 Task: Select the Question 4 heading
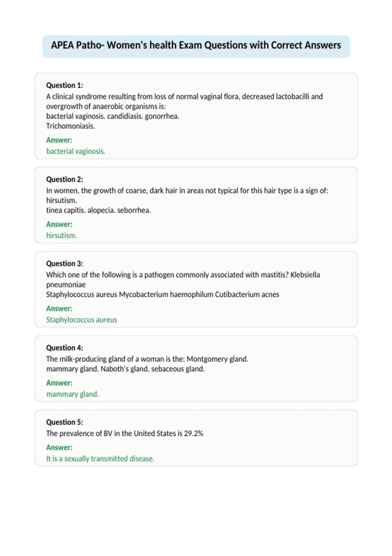pyautogui.click(x=65, y=348)
